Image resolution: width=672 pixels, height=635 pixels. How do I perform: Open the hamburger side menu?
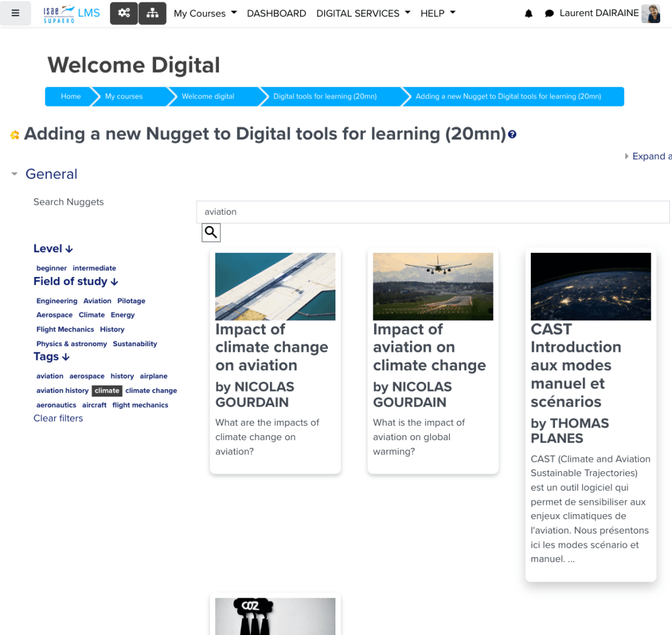click(x=16, y=13)
